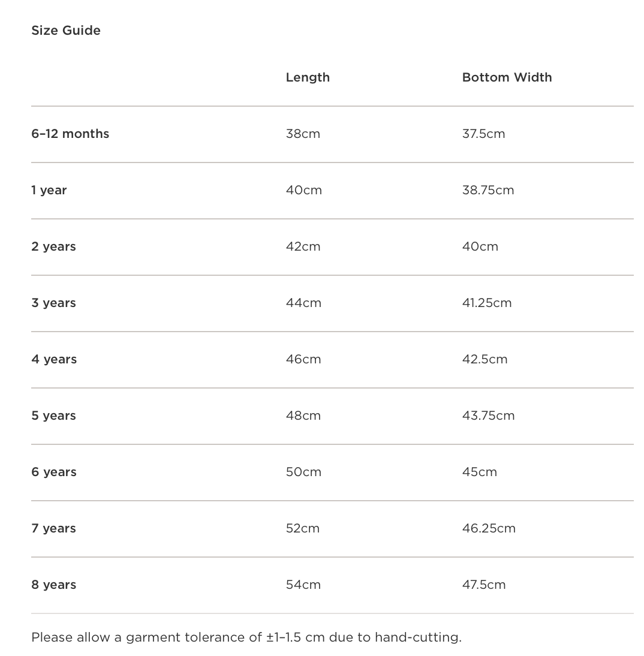This screenshot has width=644, height=656.
Task: Click the 1 year row label
Action: coord(49,190)
